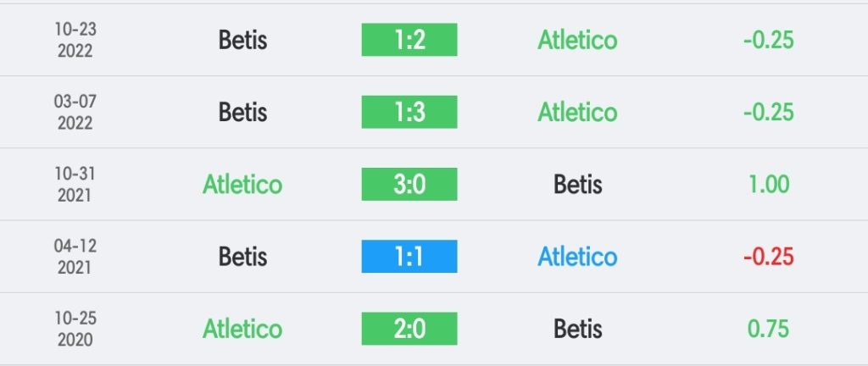This screenshot has width=868, height=366.
Task: Open the 1:2 score for the 10-23 2022 match
Action: [x=409, y=40]
